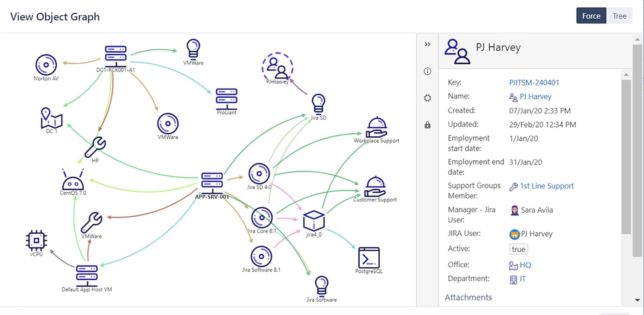
Task: Select the APP-SRV-001 server node
Action: (212, 183)
